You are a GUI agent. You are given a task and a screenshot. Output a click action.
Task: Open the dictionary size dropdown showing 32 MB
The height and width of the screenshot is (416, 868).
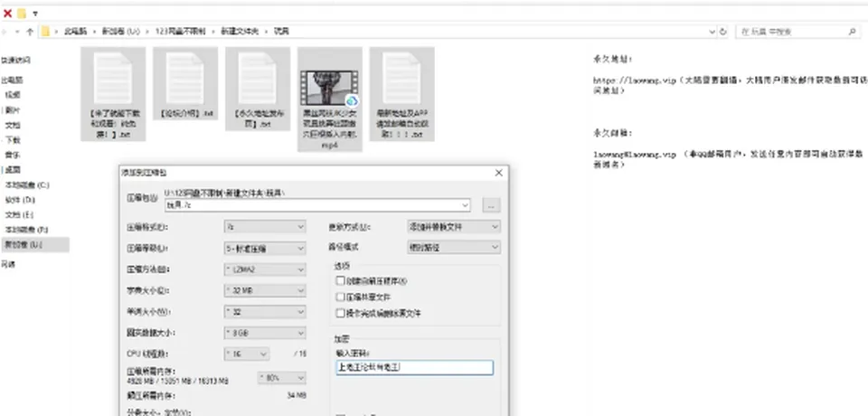coord(265,290)
